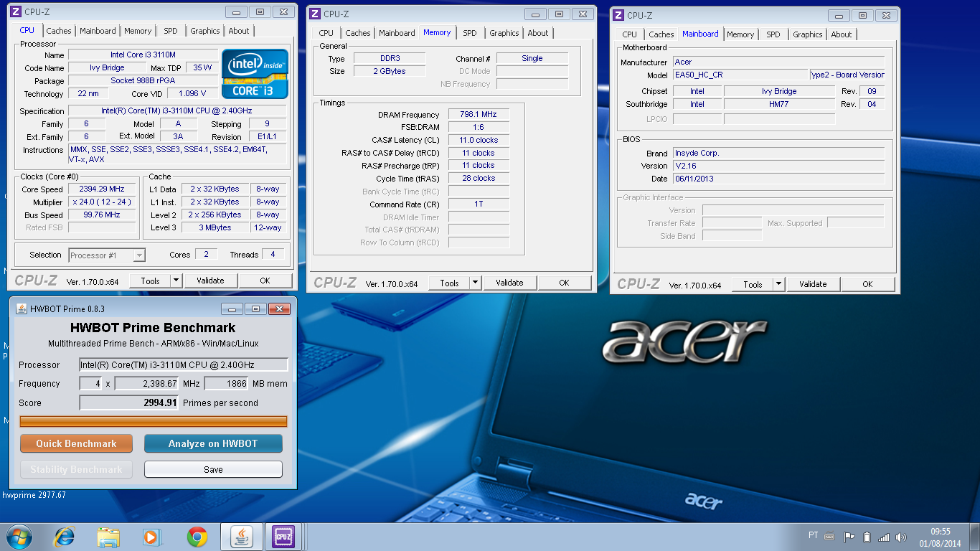Click the on-screen keyboard tray icon

[829, 536]
